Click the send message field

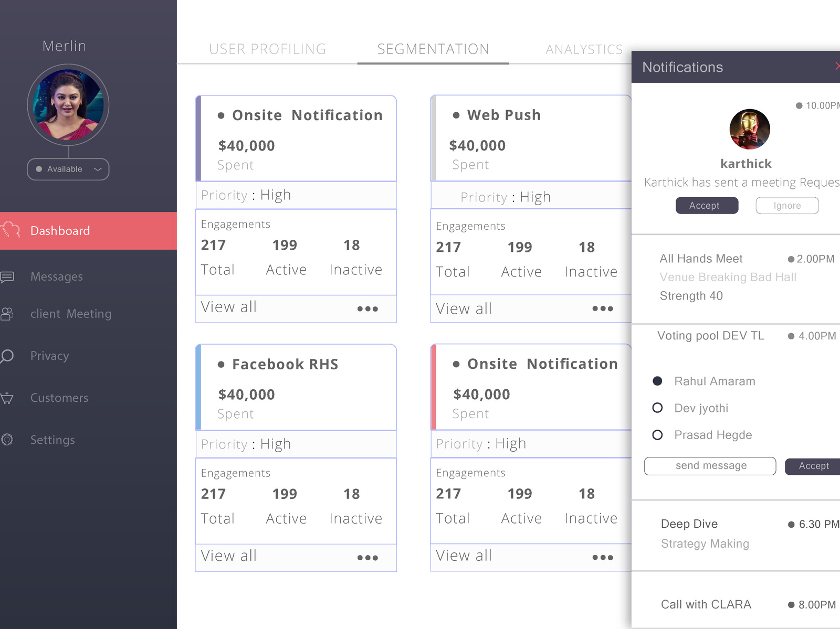710,466
